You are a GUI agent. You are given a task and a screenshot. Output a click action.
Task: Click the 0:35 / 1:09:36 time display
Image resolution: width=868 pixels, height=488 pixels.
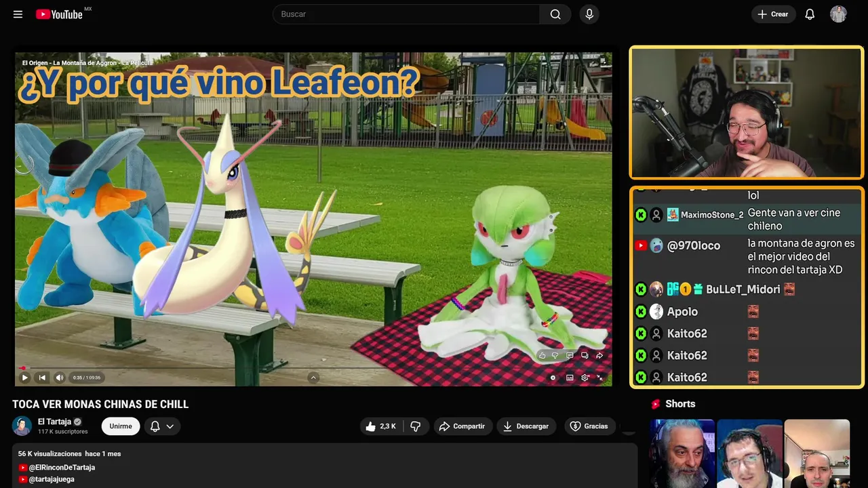click(87, 378)
